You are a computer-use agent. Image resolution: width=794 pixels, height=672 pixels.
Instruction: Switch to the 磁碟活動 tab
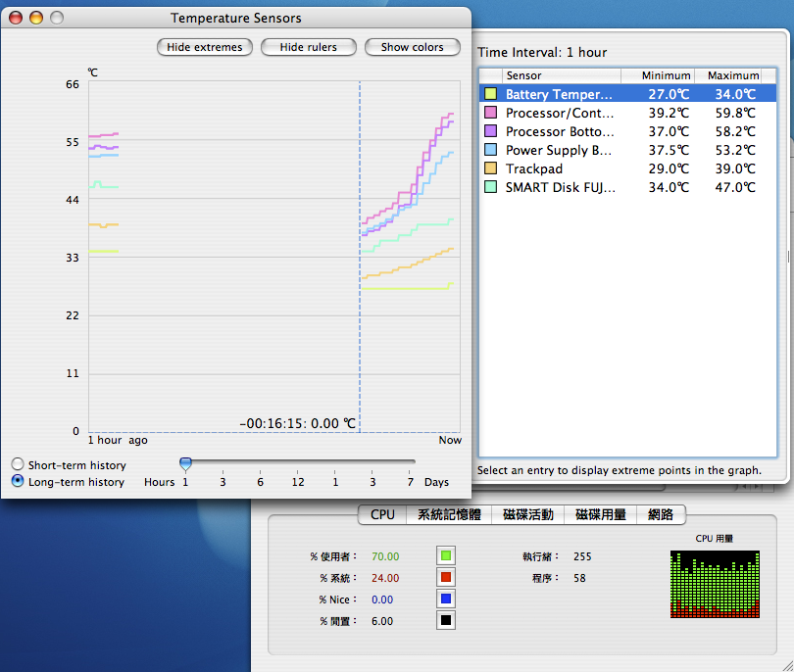pos(528,514)
